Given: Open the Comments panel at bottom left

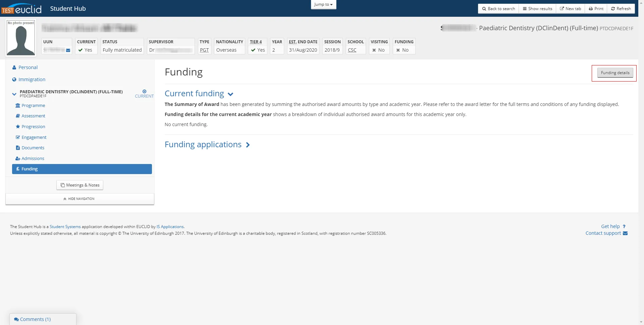Looking at the screenshot, I should [x=33, y=319].
